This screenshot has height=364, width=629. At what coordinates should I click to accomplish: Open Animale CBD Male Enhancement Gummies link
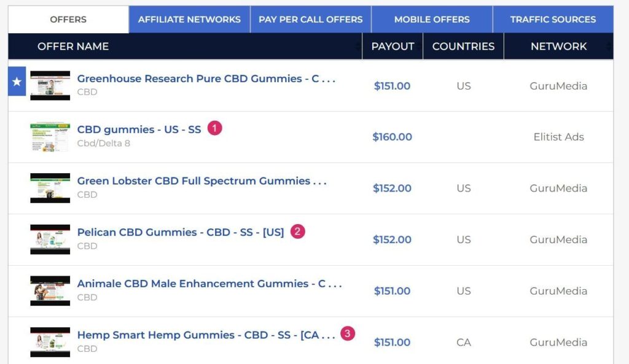(209, 284)
